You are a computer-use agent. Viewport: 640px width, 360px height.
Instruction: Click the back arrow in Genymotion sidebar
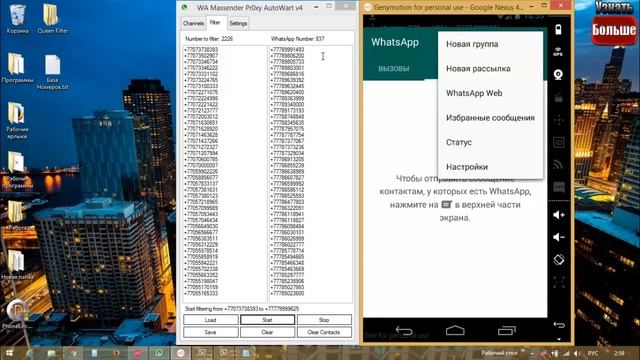pos(559,325)
